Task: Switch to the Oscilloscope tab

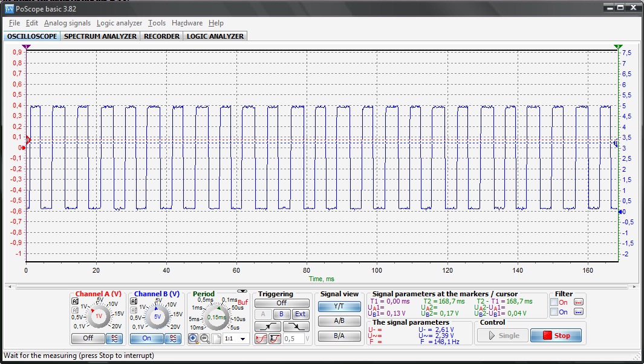Action: 32,36
